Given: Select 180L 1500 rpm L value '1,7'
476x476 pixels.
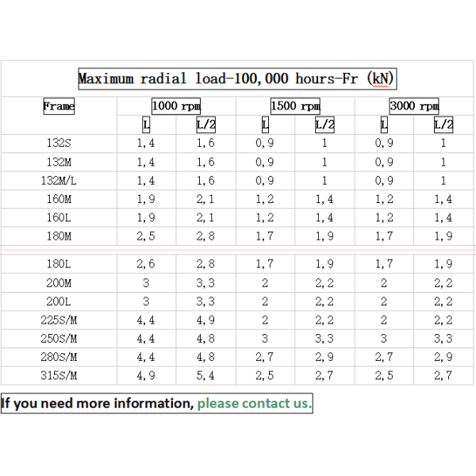Looking at the screenshot, I should click(265, 264).
